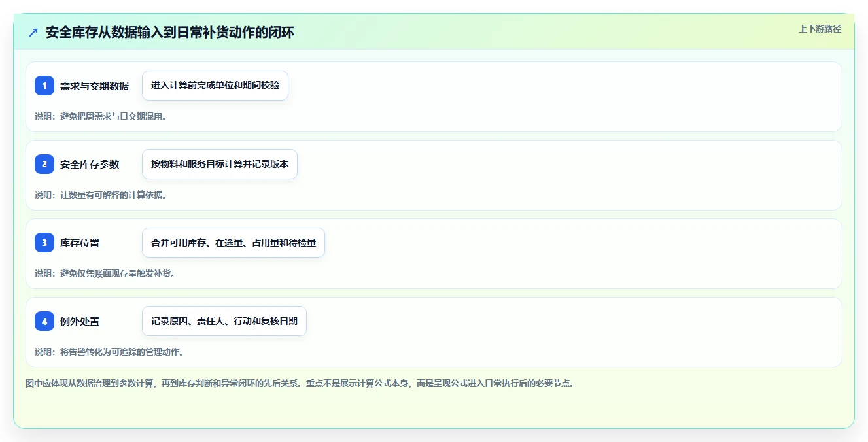Click the 库存位置 step label
Image resolution: width=868 pixels, height=442 pixels.
pyautogui.click(x=80, y=243)
